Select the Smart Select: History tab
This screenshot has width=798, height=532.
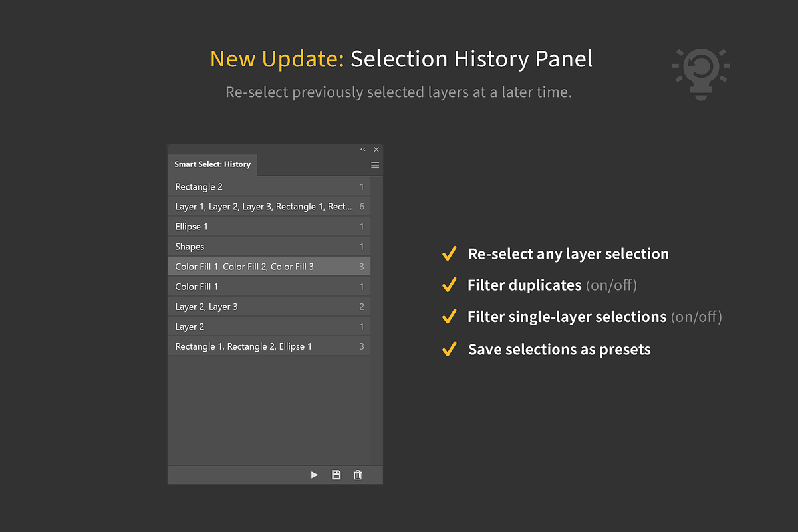pos(211,164)
